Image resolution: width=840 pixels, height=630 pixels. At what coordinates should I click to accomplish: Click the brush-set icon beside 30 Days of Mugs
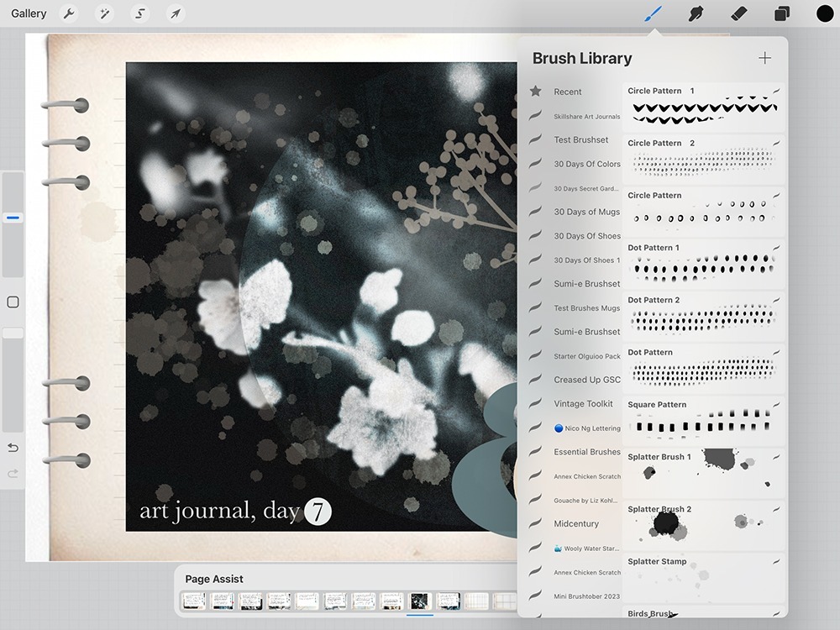click(x=535, y=212)
